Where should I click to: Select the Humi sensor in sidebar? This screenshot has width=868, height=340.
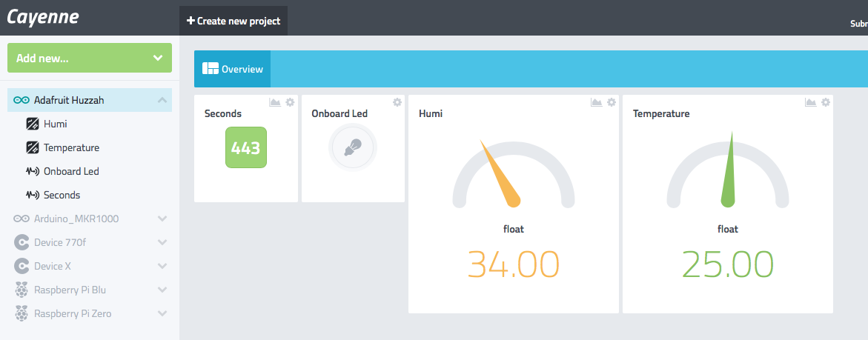click(56, 124)
